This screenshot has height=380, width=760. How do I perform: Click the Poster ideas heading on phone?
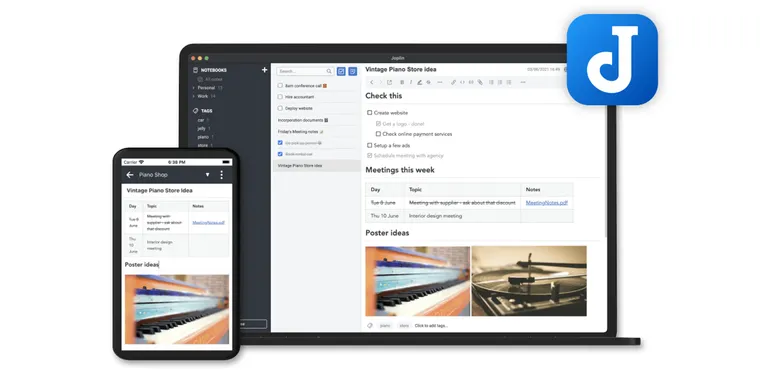pyautogui.click(x=142, y=265)
